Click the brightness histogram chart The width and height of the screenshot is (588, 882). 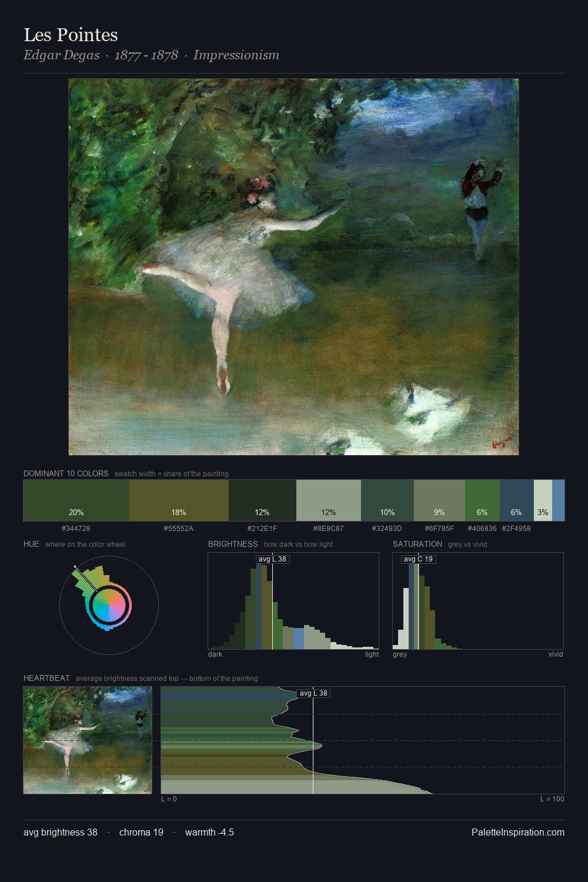293,601
